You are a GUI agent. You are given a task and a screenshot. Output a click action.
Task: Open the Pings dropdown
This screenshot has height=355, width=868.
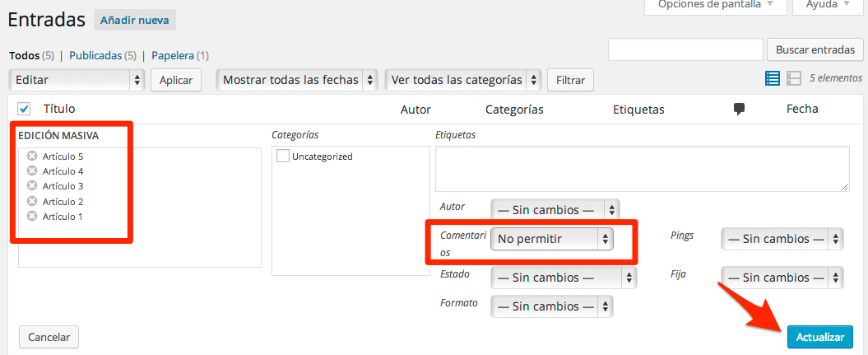click(782, 239)
